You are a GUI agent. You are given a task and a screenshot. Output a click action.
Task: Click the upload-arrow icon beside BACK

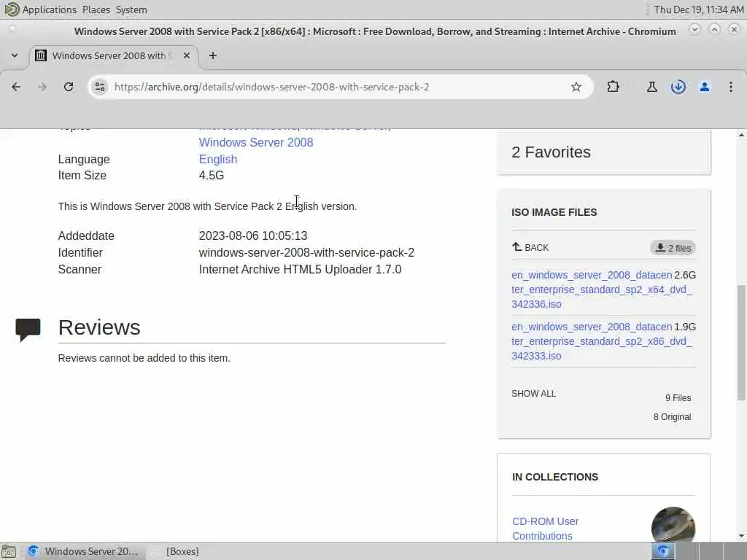[517, 246]
